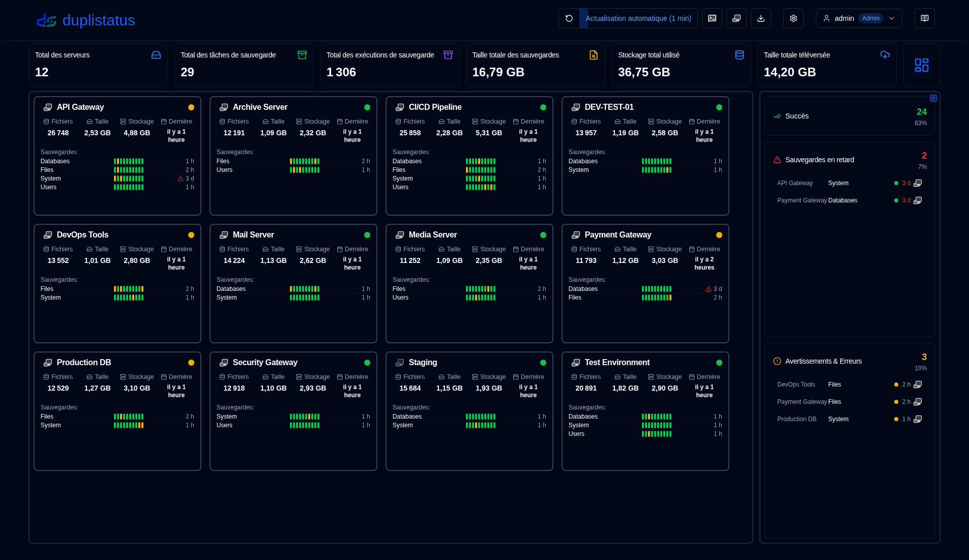Image resolution: width=969 pixels, height=560 pixels.
Task: Click the download icon in the top toolbar
Action: click(761, 18)
